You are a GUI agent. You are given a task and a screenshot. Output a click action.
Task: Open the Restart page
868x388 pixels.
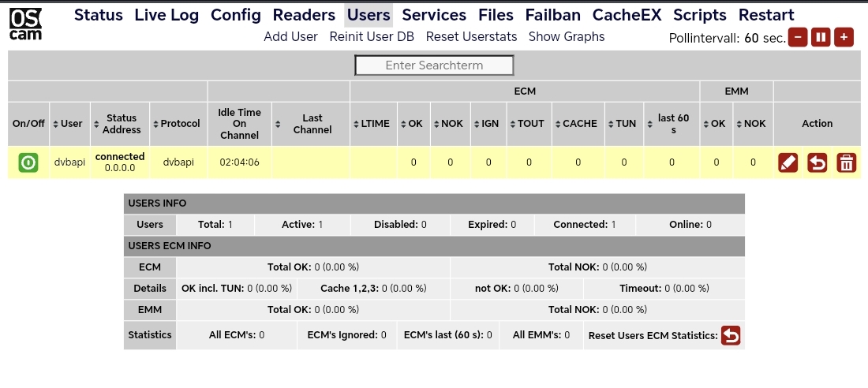coord(766,15)
